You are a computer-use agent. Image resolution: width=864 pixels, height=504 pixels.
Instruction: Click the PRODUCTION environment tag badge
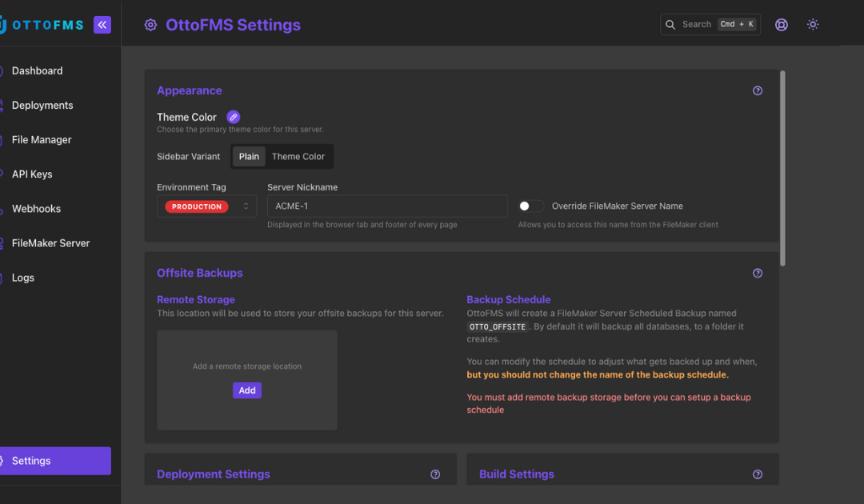coord(196,206)
